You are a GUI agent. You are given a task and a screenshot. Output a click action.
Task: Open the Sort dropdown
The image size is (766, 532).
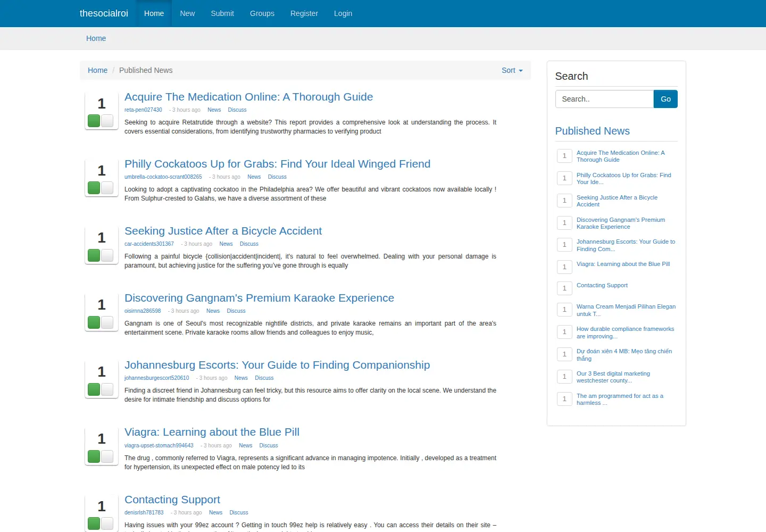[x=512, y=70]
